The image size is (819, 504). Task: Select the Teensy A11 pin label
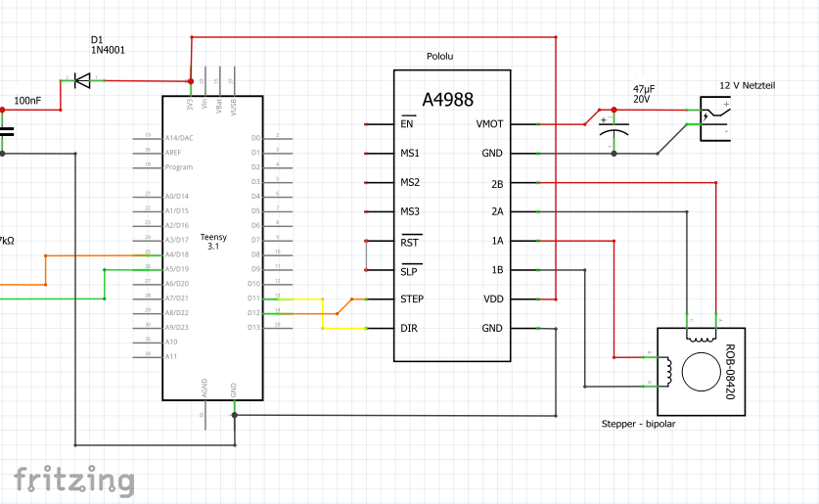(x=171, y=357)
